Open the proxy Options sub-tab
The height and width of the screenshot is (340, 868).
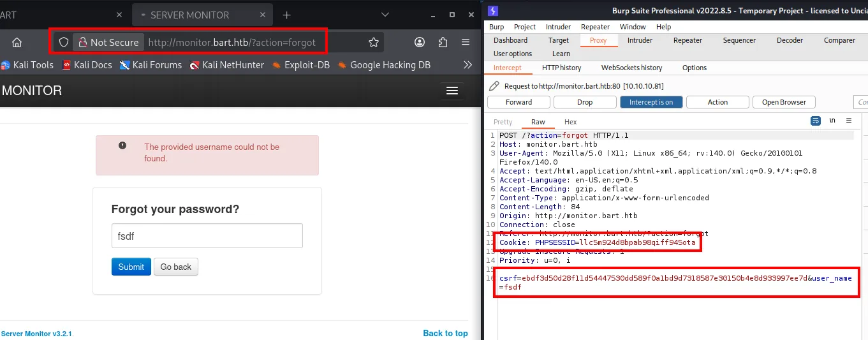pos(694,68)
